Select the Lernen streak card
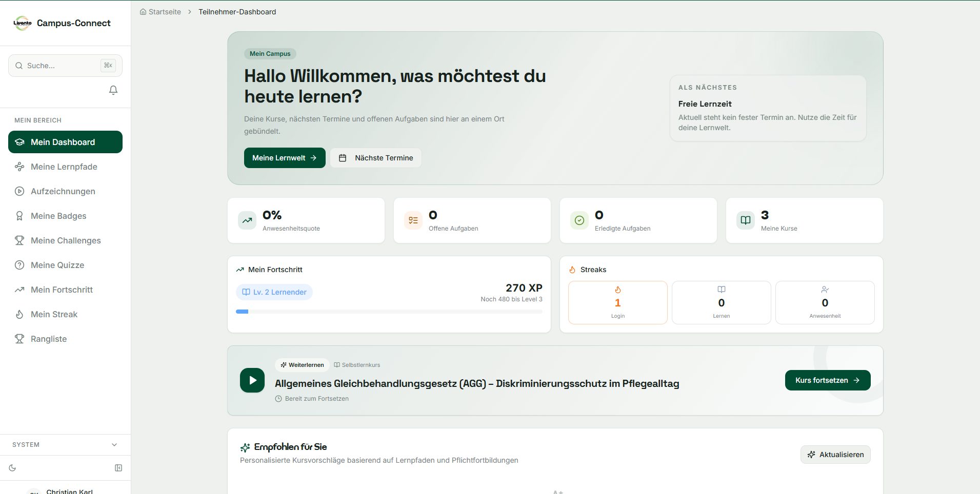 pos(722,302)
